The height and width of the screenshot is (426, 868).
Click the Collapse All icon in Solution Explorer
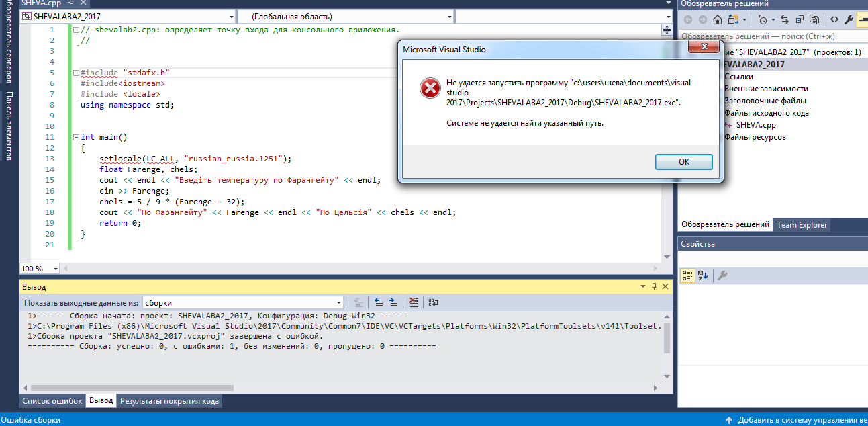(801, 19)
